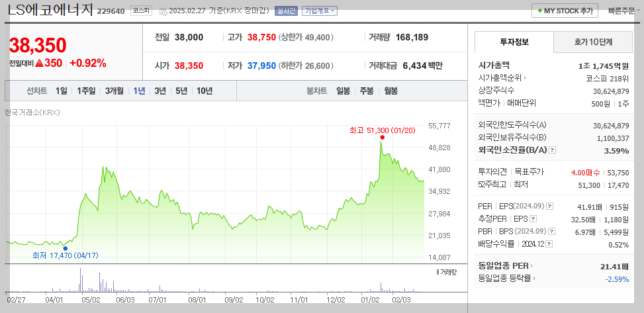644x313 pixels.
Task: Switch to the 투자정보 tab
Action: [x=514, y=42]
